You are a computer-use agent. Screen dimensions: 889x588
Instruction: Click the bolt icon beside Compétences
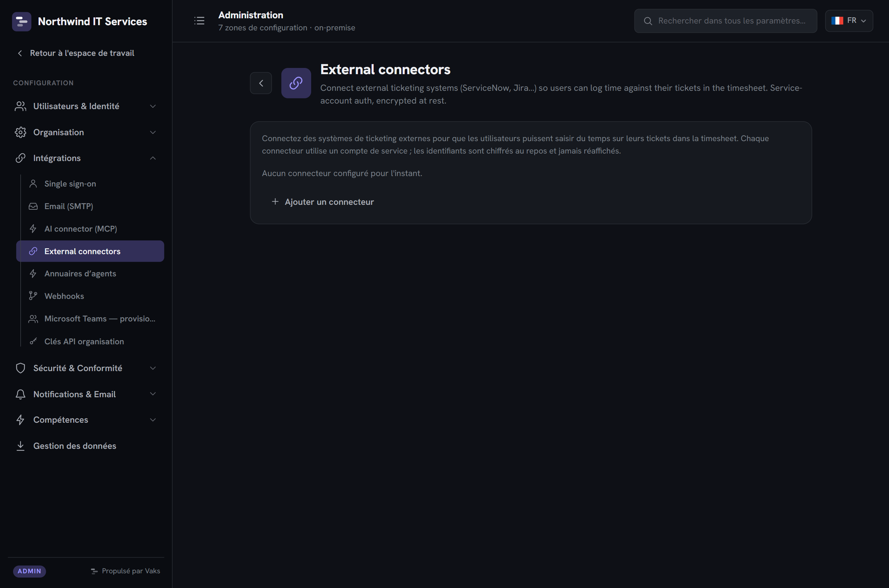tap(20, 420)
